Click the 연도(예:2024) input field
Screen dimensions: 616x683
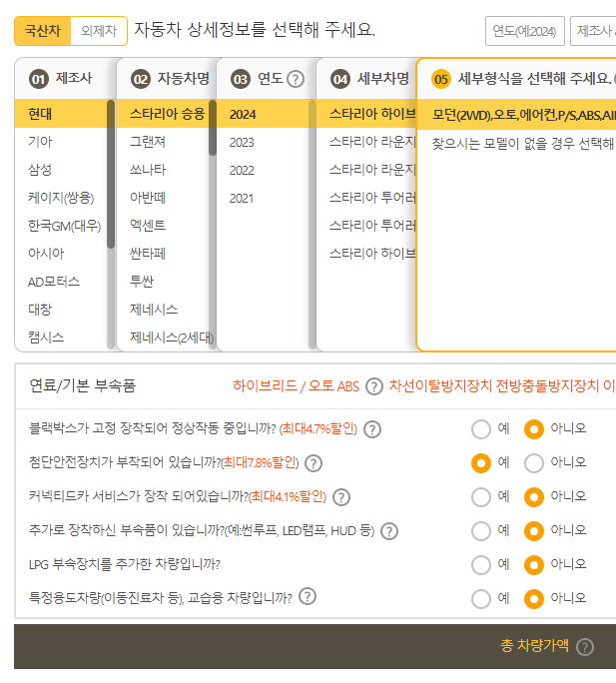tap(525, 31)
